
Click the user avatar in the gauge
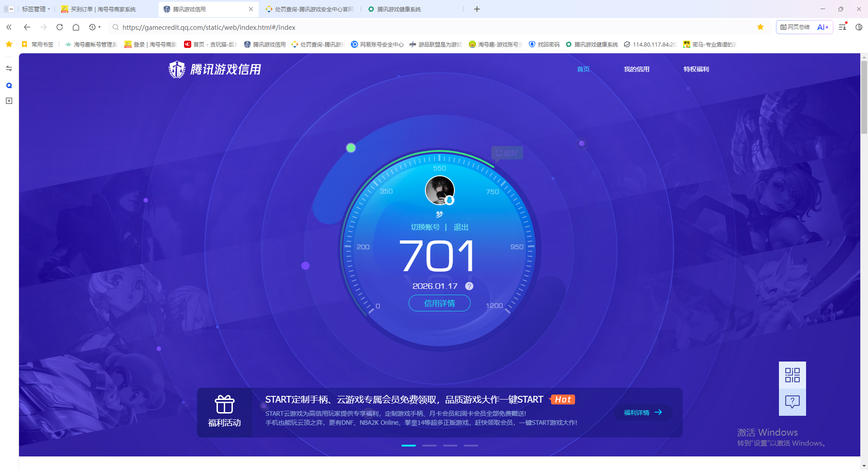coord(439,190)
